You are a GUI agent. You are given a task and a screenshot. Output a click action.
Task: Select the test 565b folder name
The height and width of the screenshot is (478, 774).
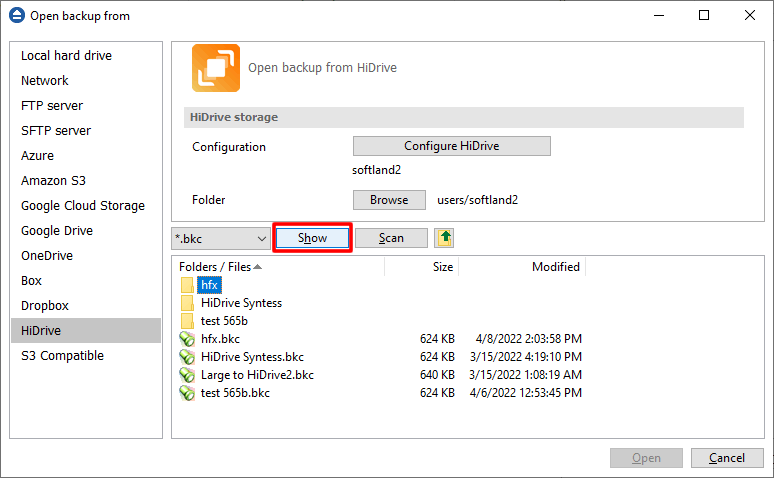224,321
